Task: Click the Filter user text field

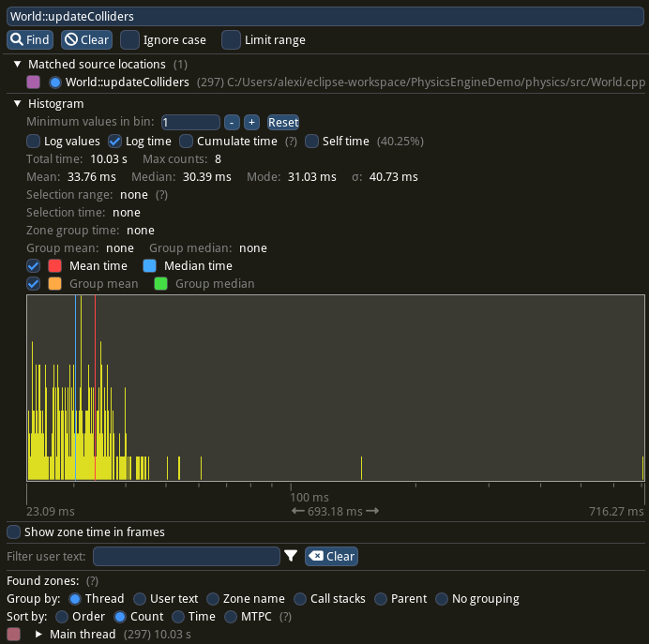Action: [187, 556]
